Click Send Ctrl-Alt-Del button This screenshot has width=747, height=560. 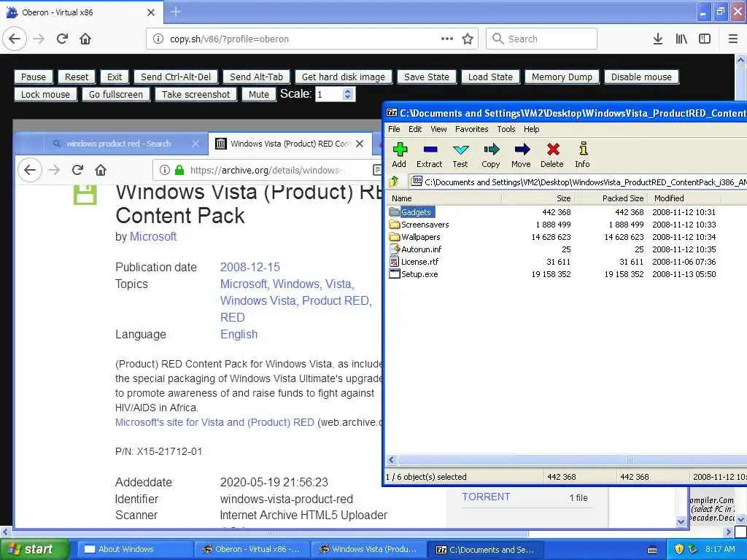click(176, 77)
